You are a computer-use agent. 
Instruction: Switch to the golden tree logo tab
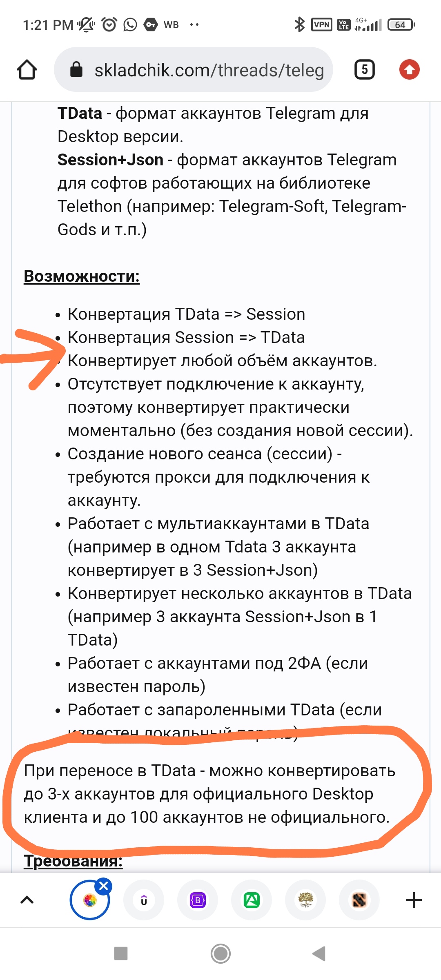tap(305, 900)
